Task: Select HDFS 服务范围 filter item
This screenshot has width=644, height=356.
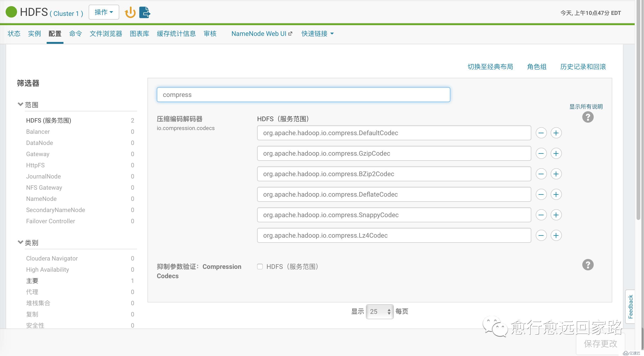Action: (x=48, y=120)
